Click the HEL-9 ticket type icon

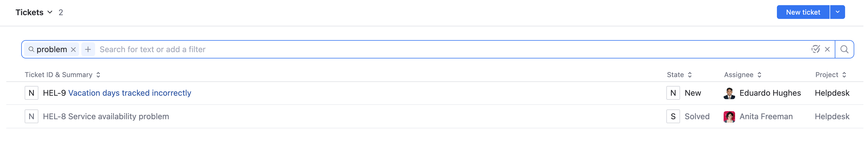point(31,93)
